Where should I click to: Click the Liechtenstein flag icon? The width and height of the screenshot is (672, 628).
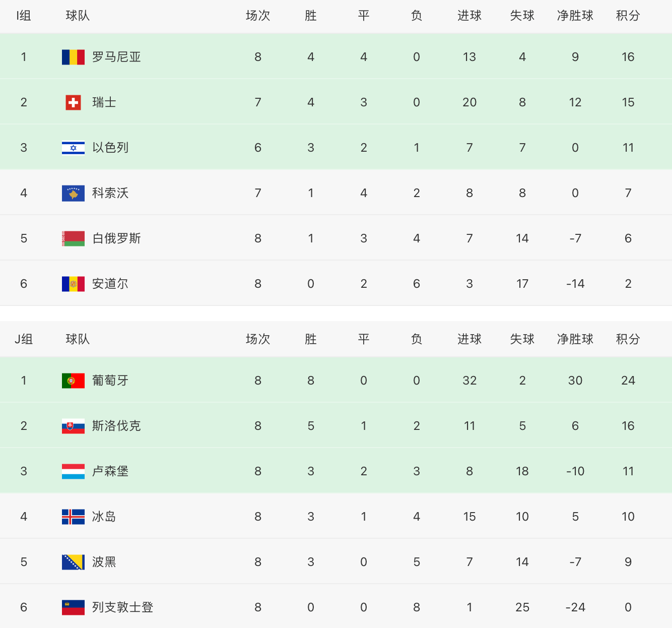pyautogui.click(x=73, y=607)
